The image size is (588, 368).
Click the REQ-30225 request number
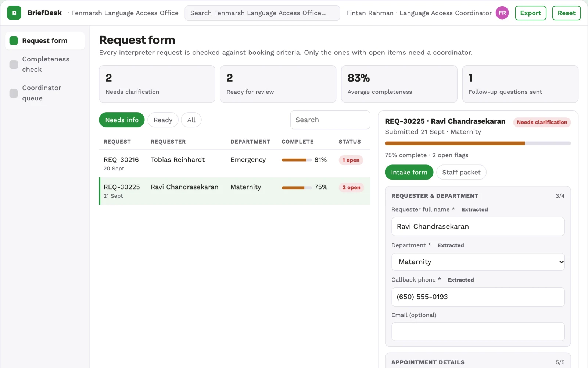122,187
